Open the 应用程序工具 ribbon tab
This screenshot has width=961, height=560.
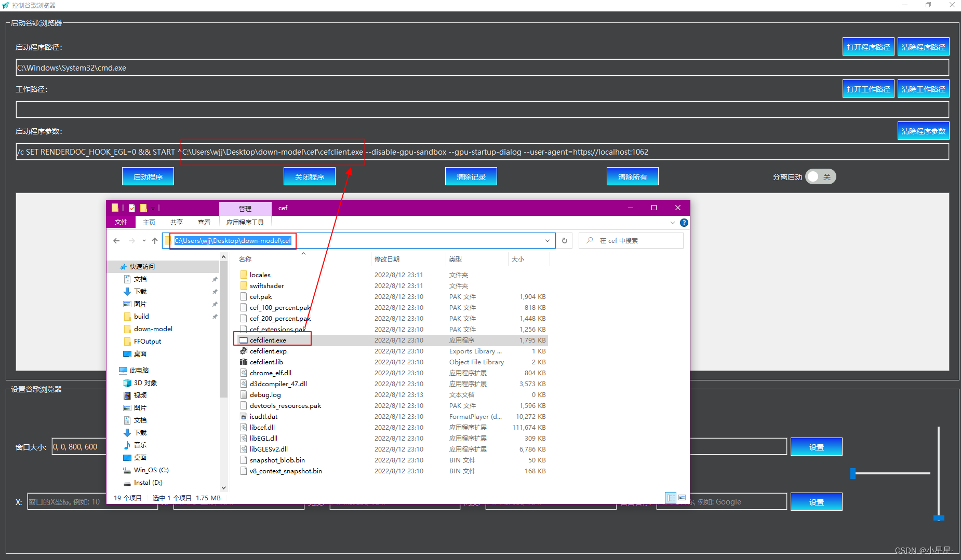pos(245,222)
